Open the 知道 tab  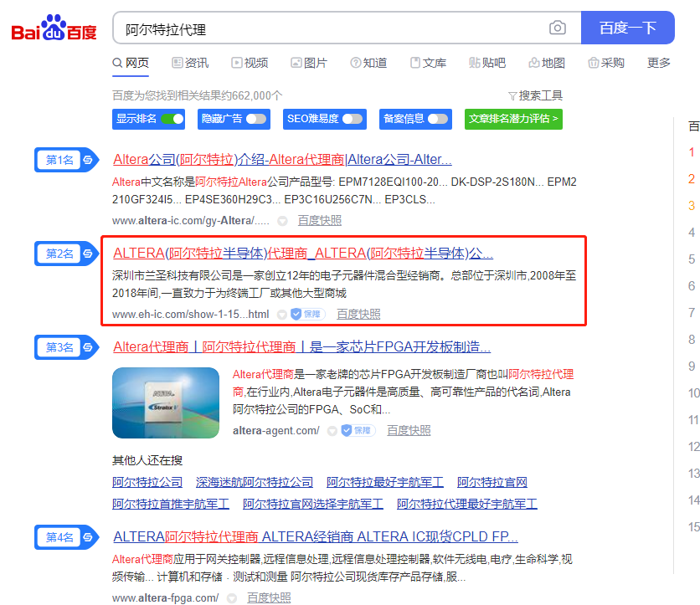coord(368,63)
